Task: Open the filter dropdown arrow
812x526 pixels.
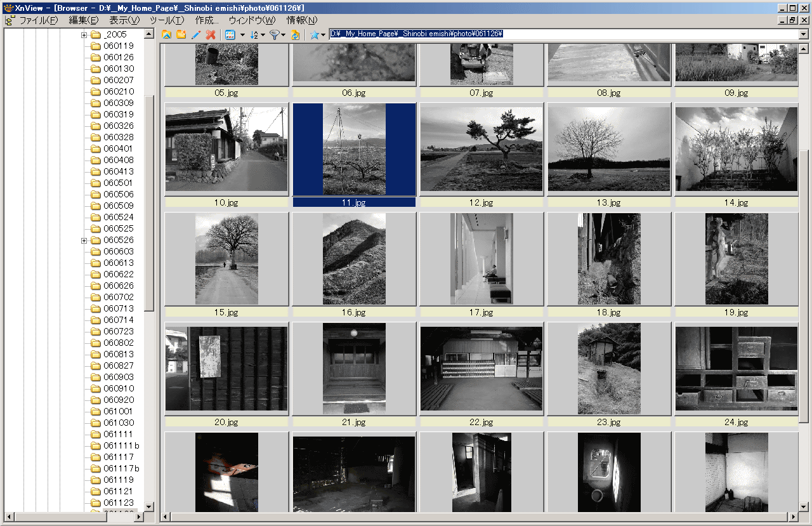Action: point(284,34)
